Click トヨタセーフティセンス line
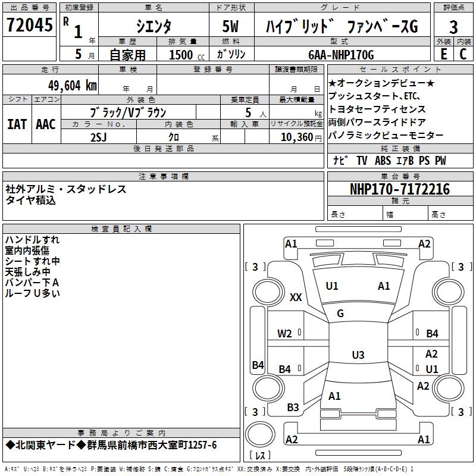Screen dimensions: 476x476 point(377,109)
